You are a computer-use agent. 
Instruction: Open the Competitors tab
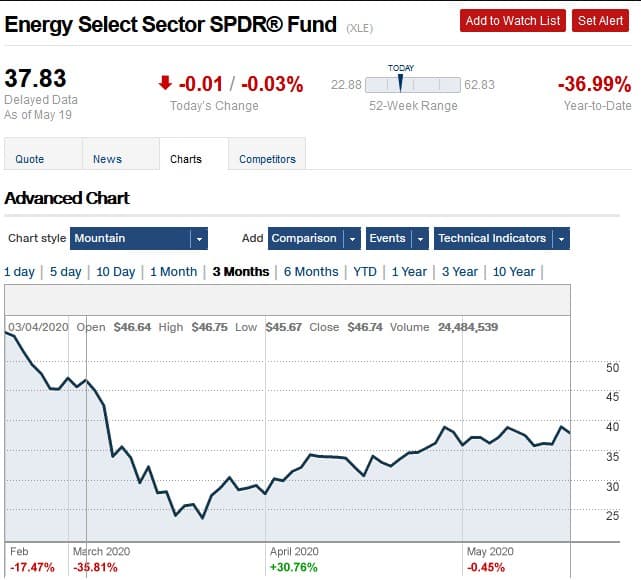click(x=267, y=159)
